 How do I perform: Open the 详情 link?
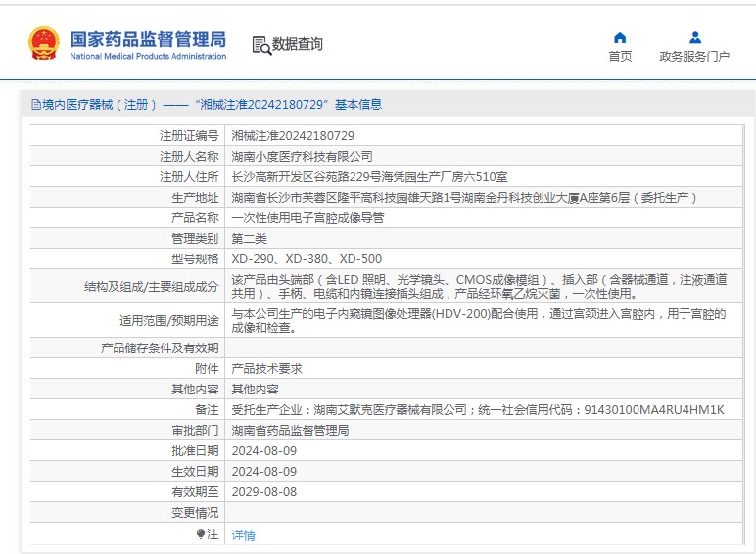click(243, 535)
